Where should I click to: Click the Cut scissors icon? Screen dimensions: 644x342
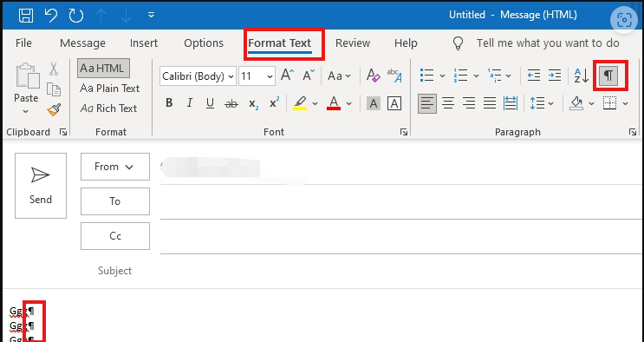[x=54, y=69]
